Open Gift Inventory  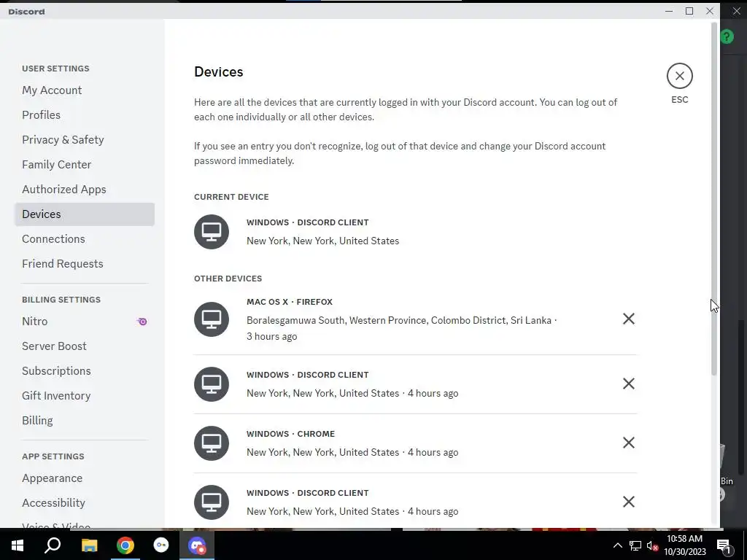tap(85, 395)
